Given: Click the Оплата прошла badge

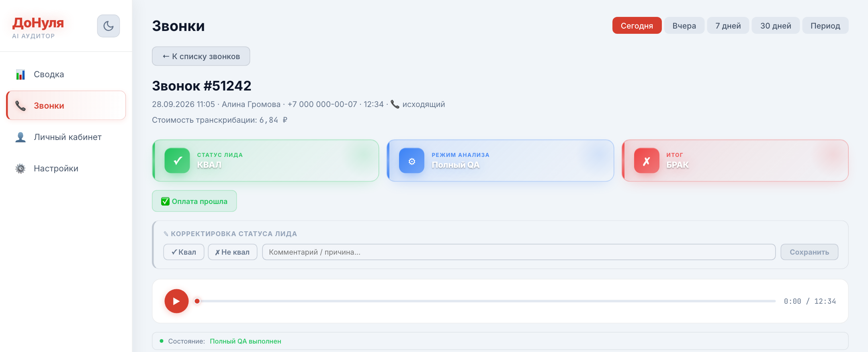Looking at the screenshot, I should (194, 201).
